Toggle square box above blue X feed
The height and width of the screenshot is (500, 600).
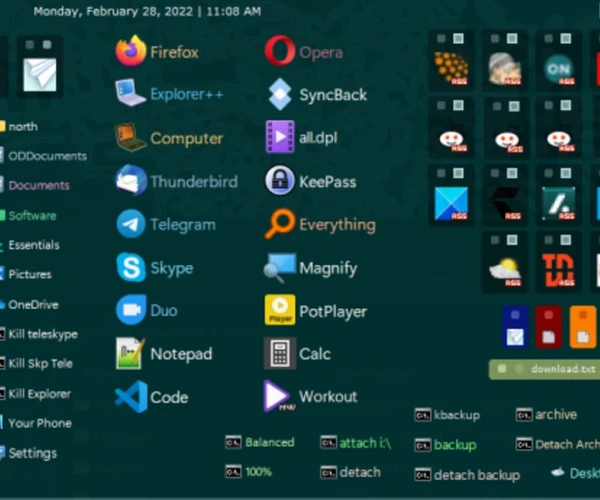click(x=458, y=173)
